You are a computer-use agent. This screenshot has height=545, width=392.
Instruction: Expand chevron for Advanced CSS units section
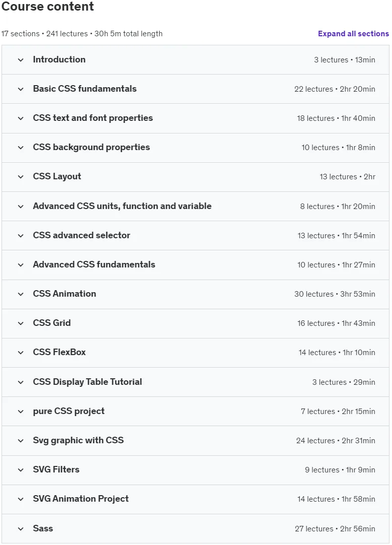[21, 207]
